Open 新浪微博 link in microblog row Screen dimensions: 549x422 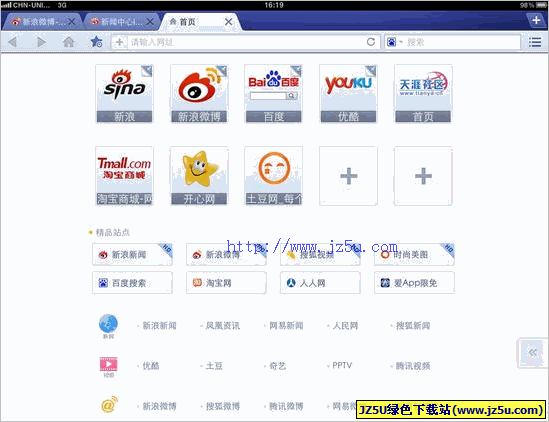[159, 406]
